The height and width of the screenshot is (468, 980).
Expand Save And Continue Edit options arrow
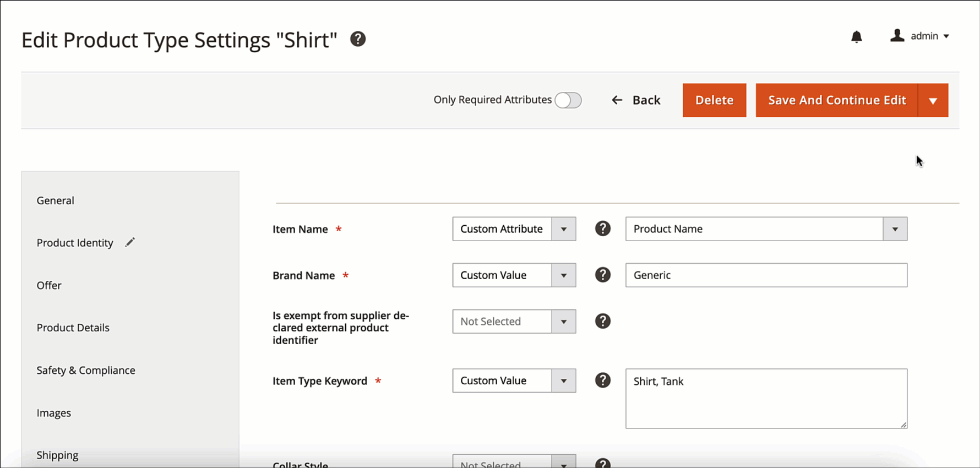click(933, 100)
